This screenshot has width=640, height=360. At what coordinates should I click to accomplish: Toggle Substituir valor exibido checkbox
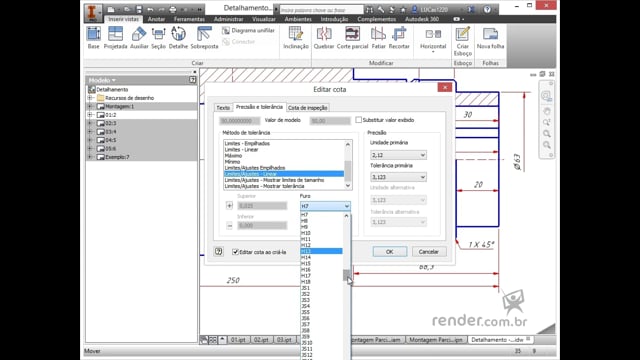click(358, 120)
